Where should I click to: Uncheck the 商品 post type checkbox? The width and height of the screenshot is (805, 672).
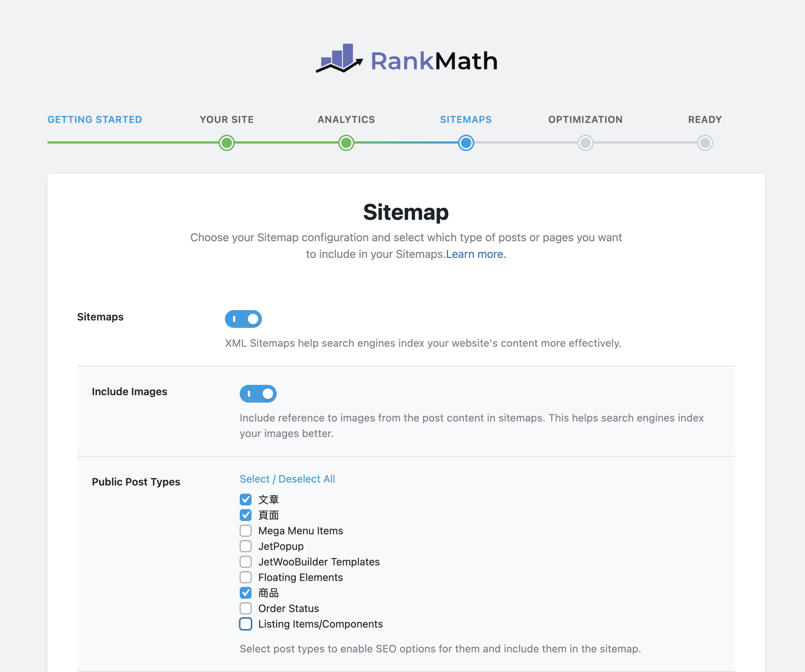coord(246,593)
